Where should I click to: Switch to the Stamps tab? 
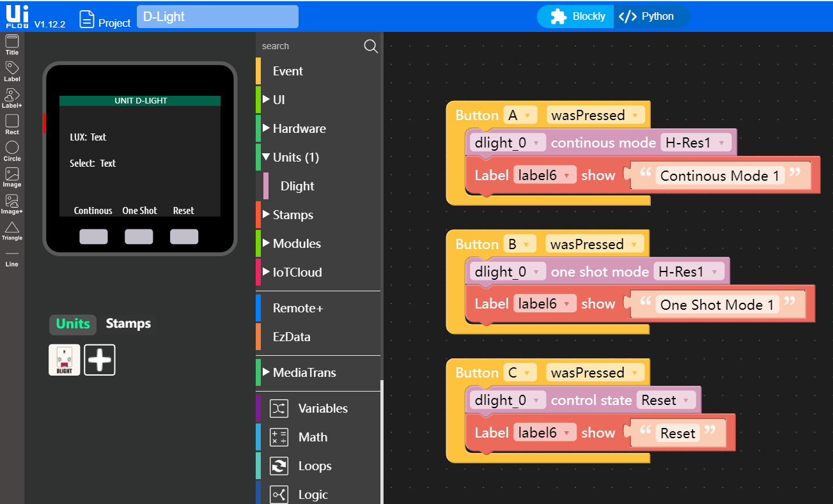point(128,324)
